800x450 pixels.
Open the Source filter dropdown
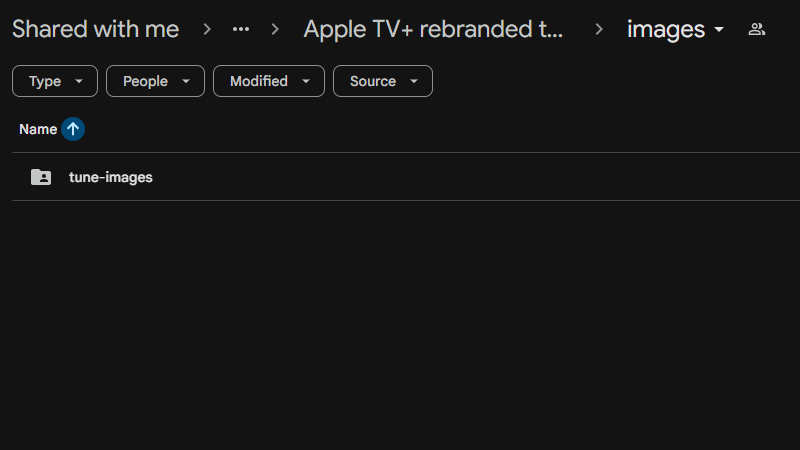coord(382,81)
